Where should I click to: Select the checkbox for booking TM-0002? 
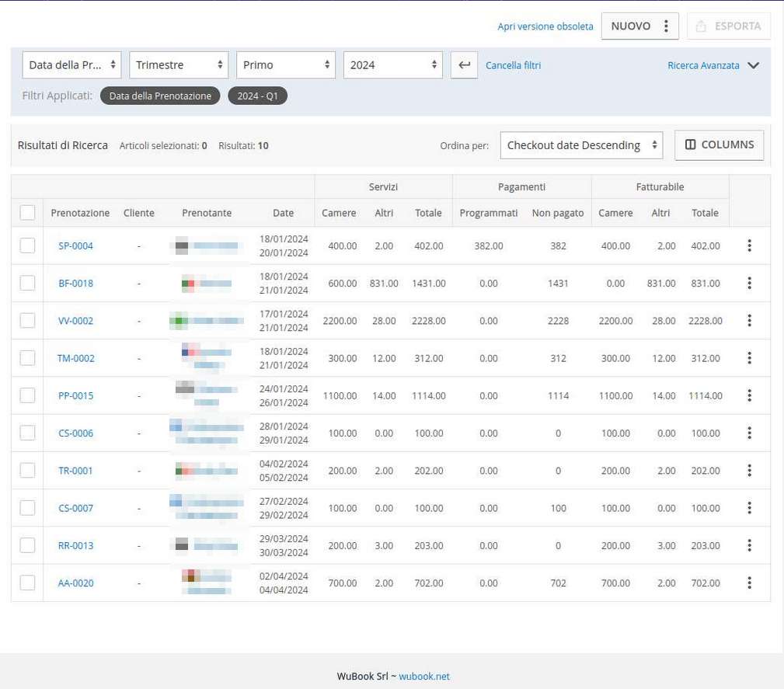[x=27, y=358]
